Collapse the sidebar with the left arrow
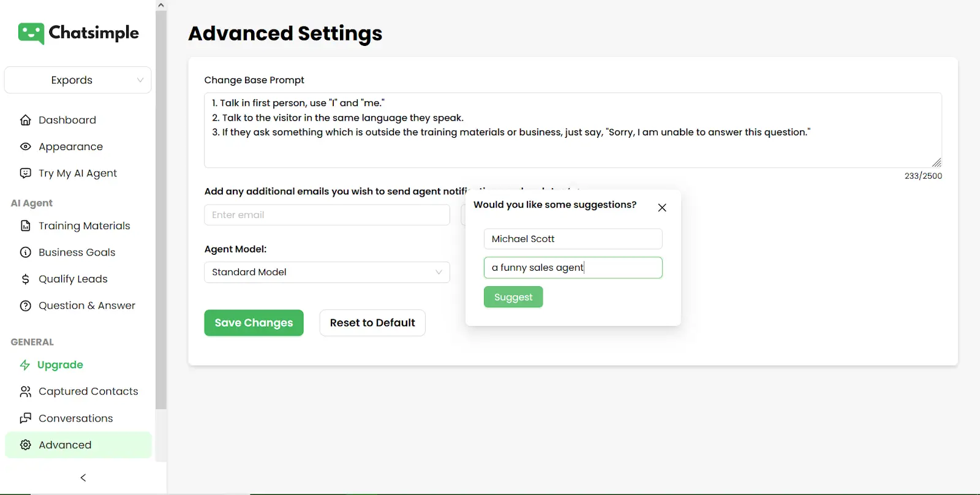This screenshot has height=495, width=980. (x=83, y=477)
